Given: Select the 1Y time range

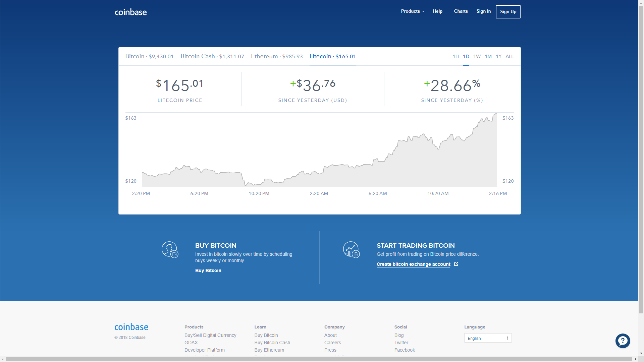Looking at the screenshot, I should pyautogui.click(x=499, y=56).
